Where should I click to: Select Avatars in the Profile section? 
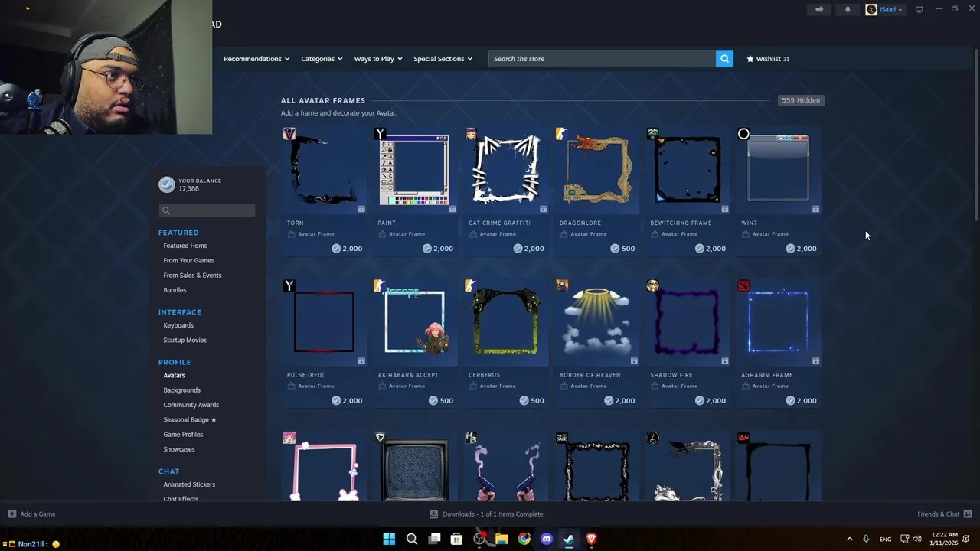(x=174, y=376)
